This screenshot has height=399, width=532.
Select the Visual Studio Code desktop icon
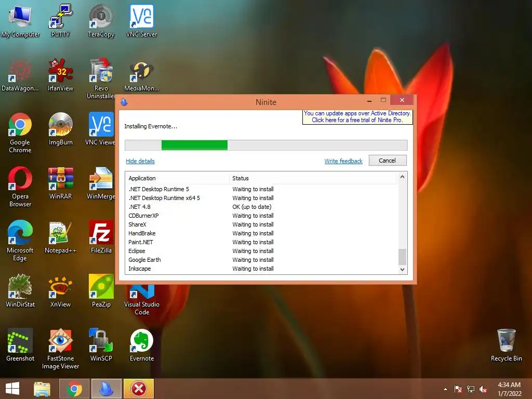141,300
